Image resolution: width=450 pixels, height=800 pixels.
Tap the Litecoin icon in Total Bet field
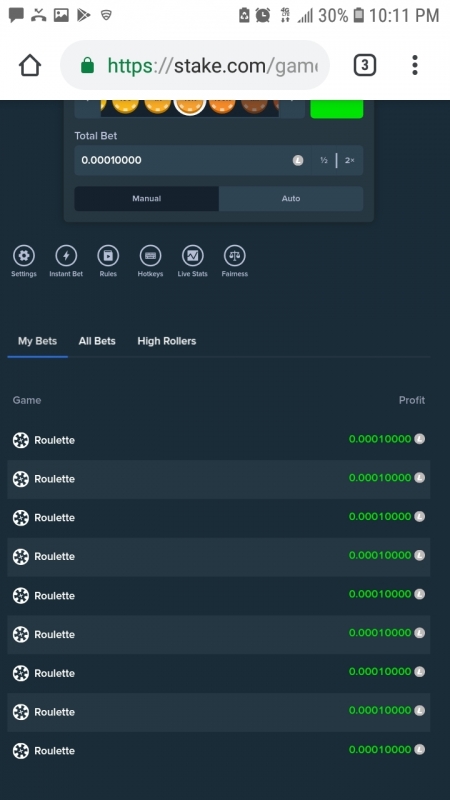298,160
